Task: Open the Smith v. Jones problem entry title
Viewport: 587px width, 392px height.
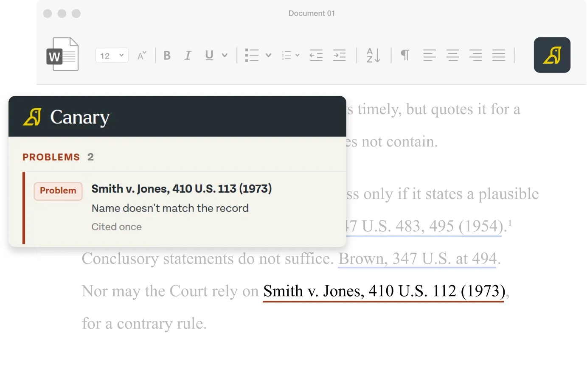Action: pyautogui.click(x=182, y=189)
